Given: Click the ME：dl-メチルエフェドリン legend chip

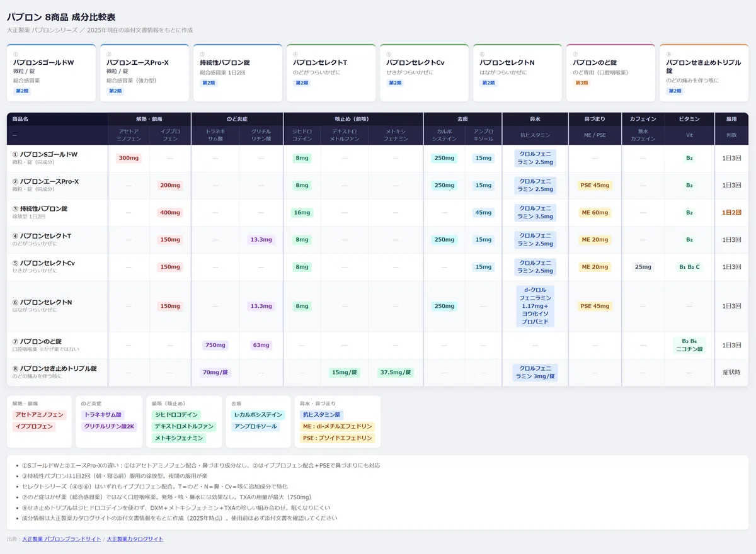Looking at the screenshot, I should (337, 426).
